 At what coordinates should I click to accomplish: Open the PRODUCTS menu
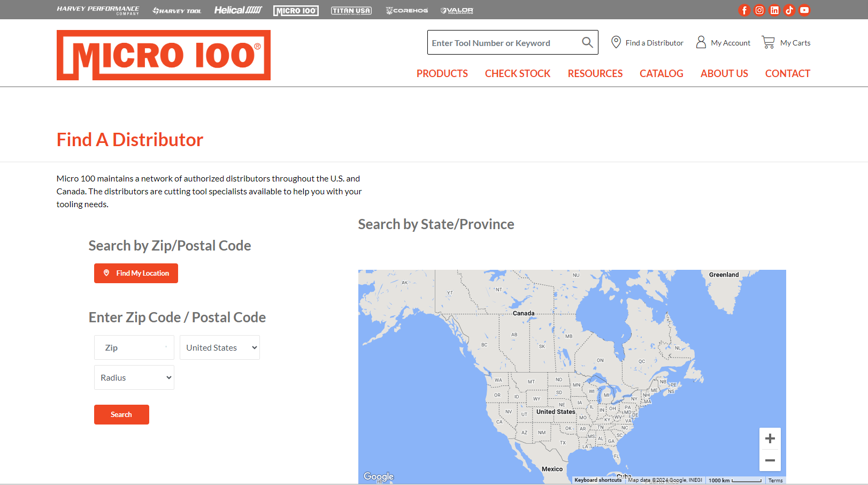(442, 74)
